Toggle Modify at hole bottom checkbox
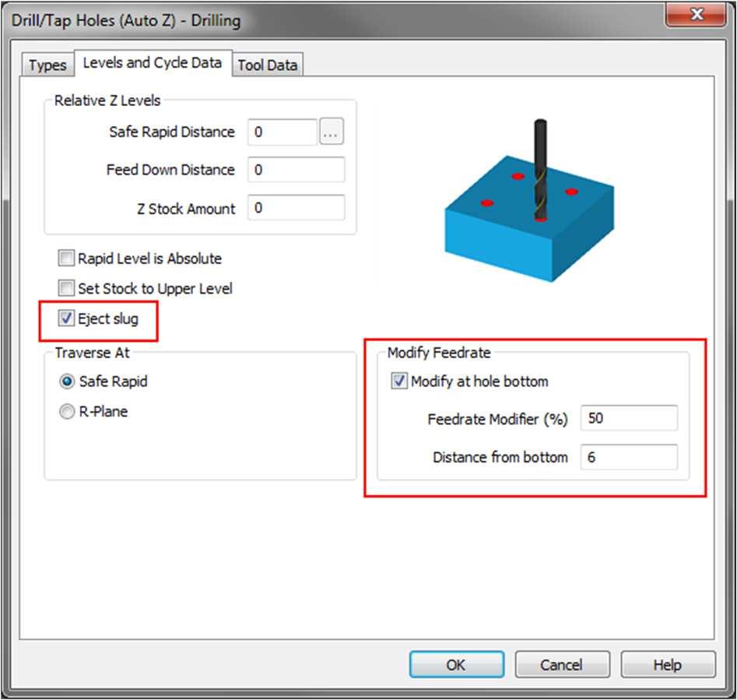The height and width of the screenshot is (700, 737). click(x=399, y=381)
